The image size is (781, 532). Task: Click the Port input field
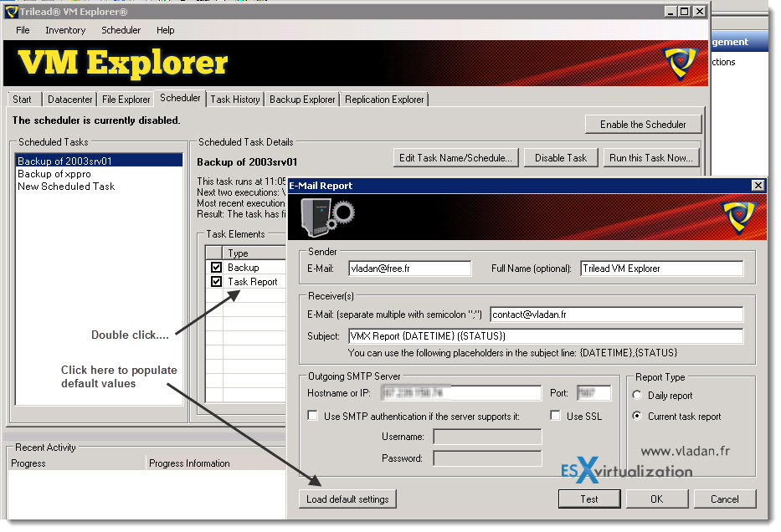pyautogui.click(x=593, y=392)
